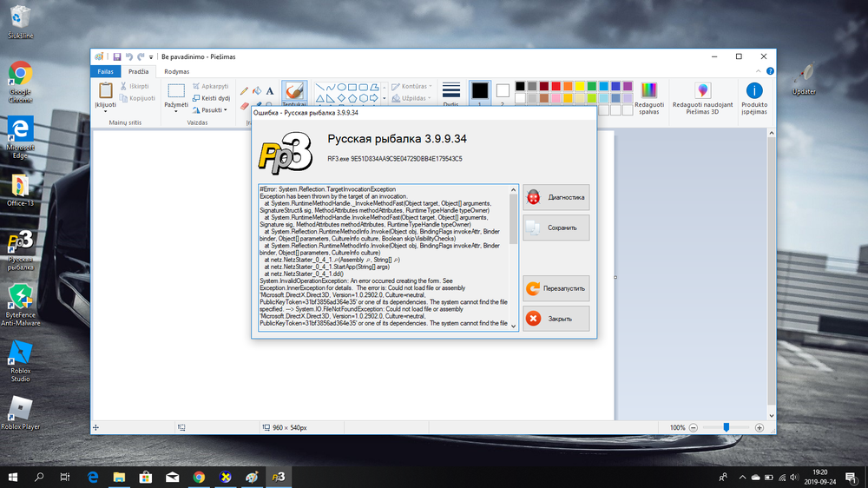Switch to the Rodymas tab
The height and width of the screenshot is (488, 868).
(x=177, y=71)
